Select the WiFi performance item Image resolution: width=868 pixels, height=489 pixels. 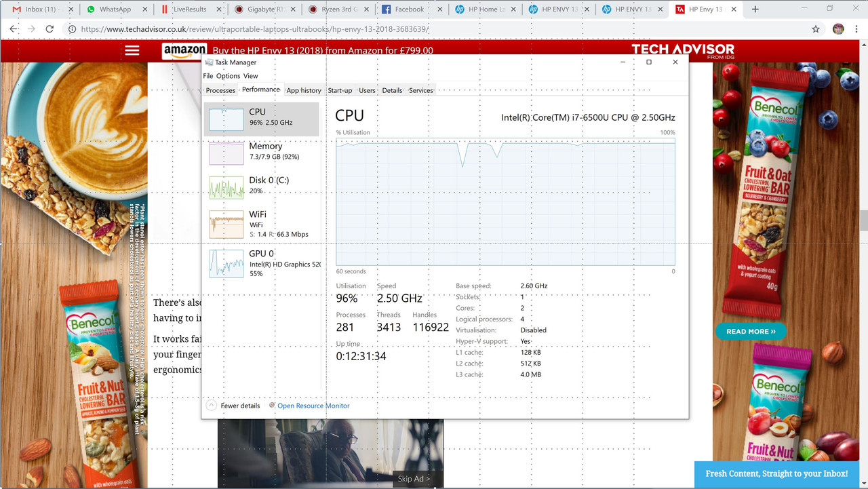click(x=262, y=224)
